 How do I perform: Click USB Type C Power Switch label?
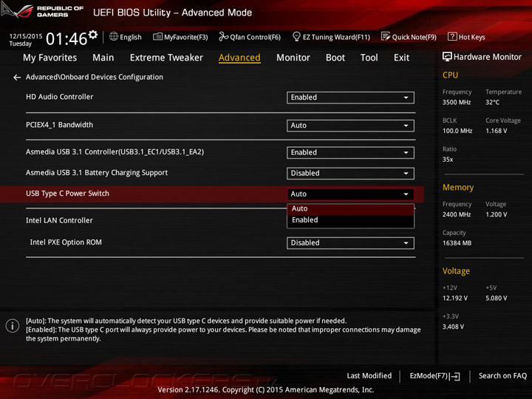coord(67,194)
